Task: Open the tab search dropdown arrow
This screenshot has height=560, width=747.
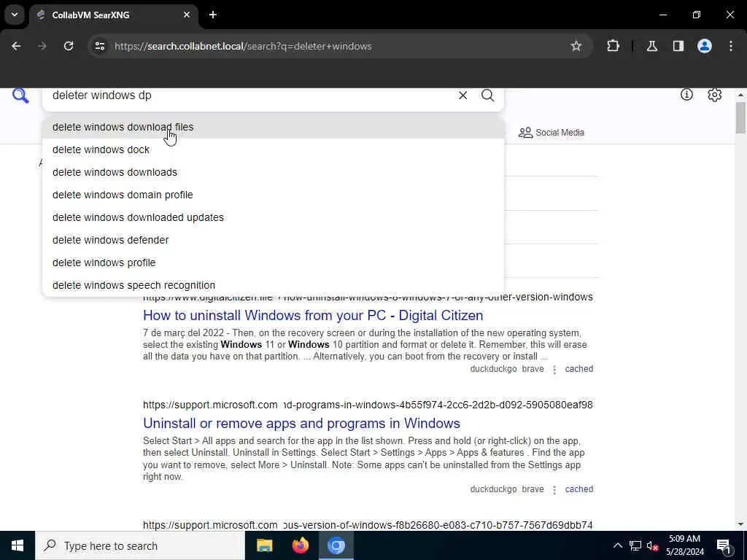Action: (x=15, y=15)
